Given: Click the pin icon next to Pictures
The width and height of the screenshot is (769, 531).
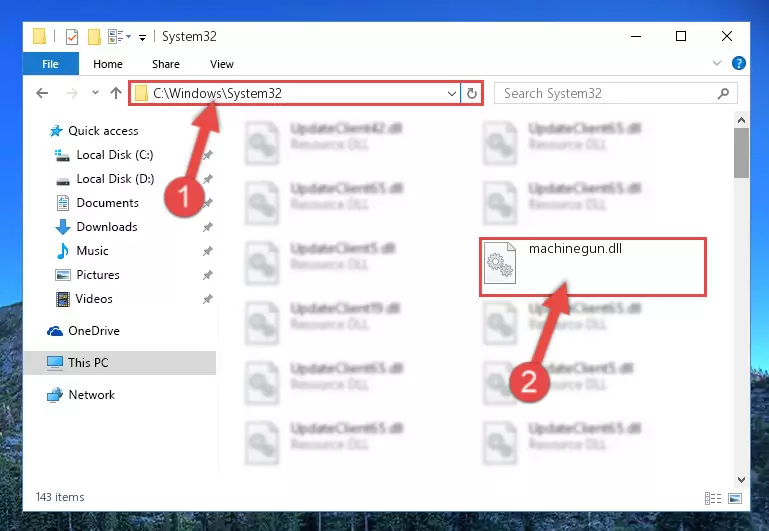Looking at the screenshot, I should click(208, 275).
